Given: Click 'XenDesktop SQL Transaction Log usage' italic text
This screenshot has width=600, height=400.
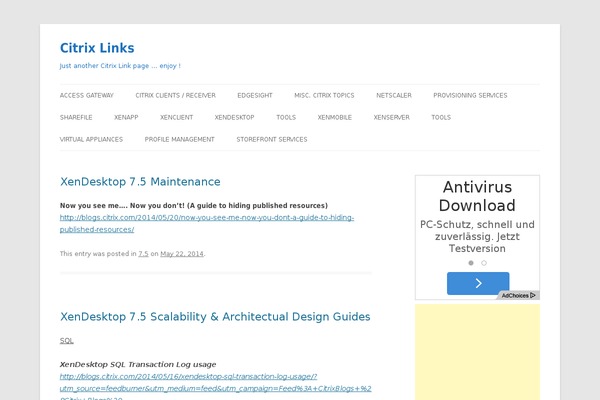Looking at the screenshot, I should (138, 364).
